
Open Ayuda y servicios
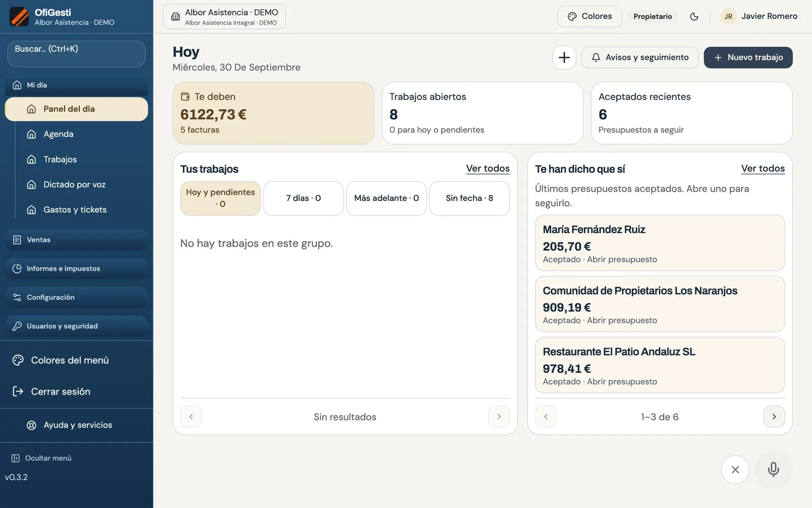(x=76, y=425)
